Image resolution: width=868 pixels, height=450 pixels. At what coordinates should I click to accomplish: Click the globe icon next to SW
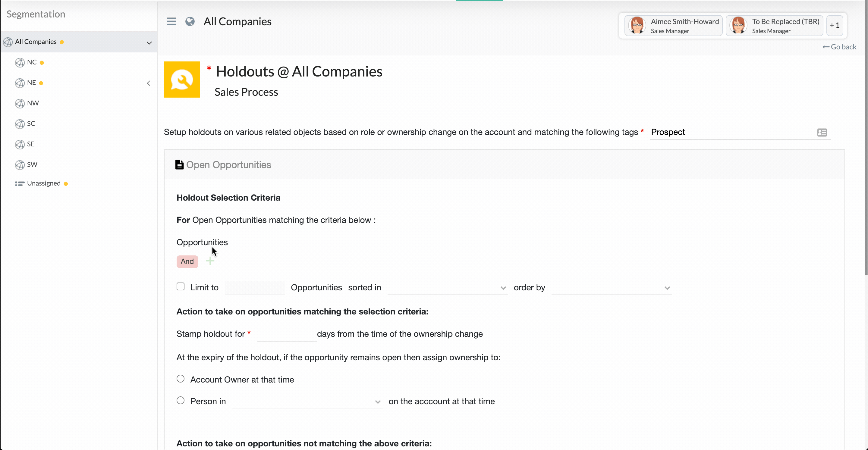pyautogui.click(x=20, y=165)
